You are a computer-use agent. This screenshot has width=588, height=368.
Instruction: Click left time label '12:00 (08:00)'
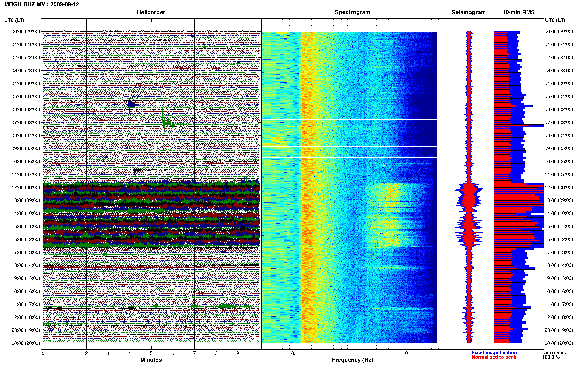[x=26, y=187]
